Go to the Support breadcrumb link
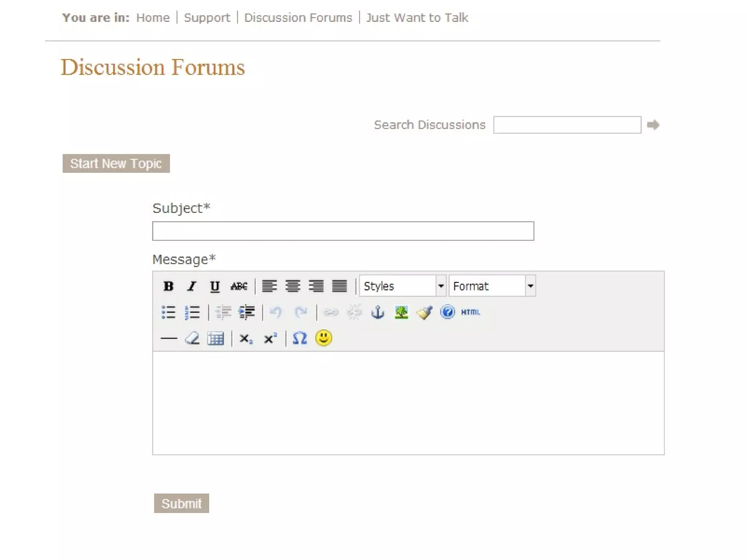 point(207,17)
